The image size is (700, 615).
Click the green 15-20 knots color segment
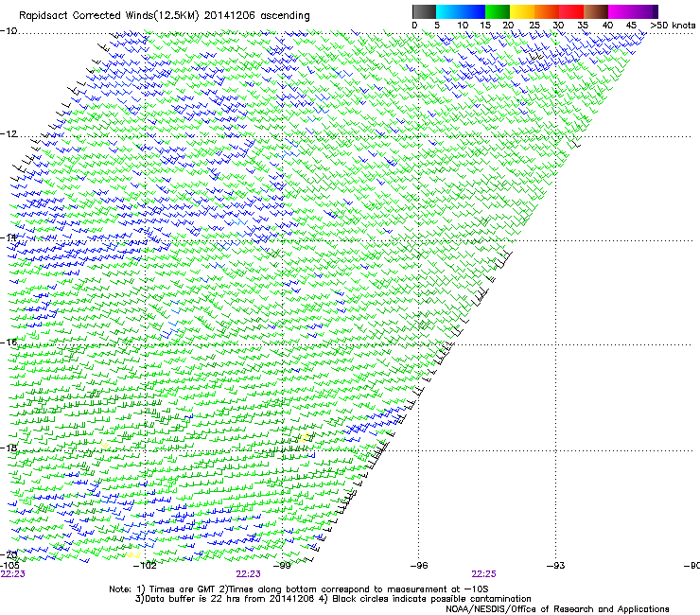(x=498, y=11)
